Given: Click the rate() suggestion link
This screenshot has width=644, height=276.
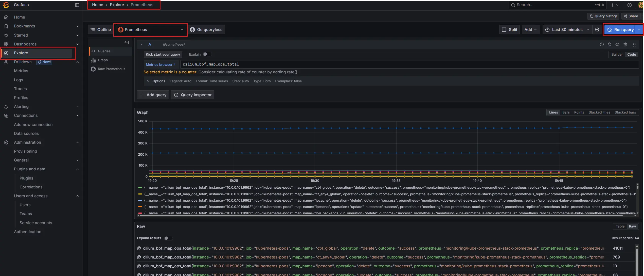Looking at the screenshot, I should (x=248, y=72).
